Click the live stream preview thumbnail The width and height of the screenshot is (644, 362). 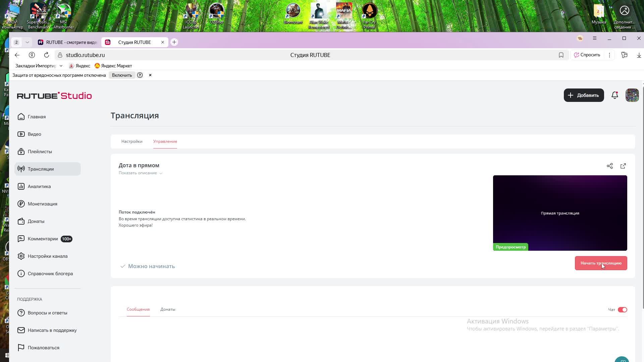pos(560,213)
